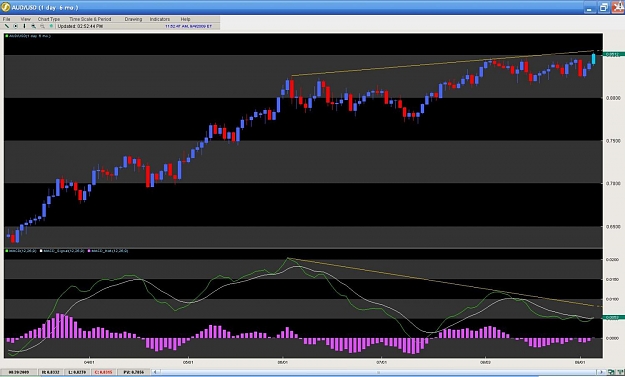Open the View menu

(26, 19)
